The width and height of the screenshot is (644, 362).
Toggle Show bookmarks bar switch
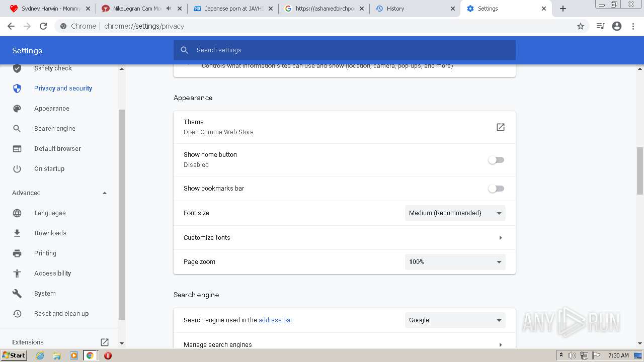pos(496,189)
